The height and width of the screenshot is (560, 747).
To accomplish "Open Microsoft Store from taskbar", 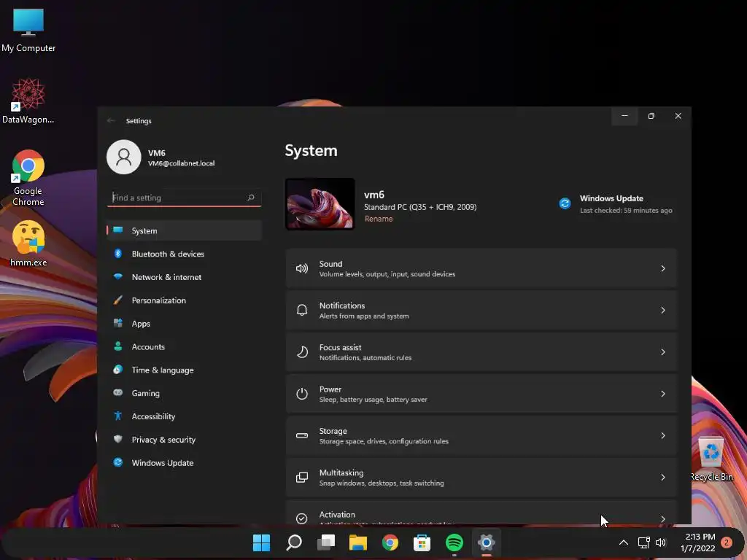I will [x=422, y=542].
